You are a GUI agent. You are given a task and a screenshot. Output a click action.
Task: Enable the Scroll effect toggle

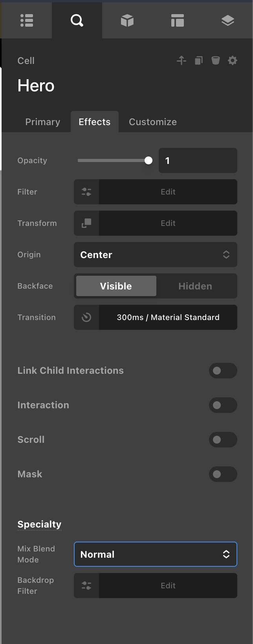pos(223,440)
